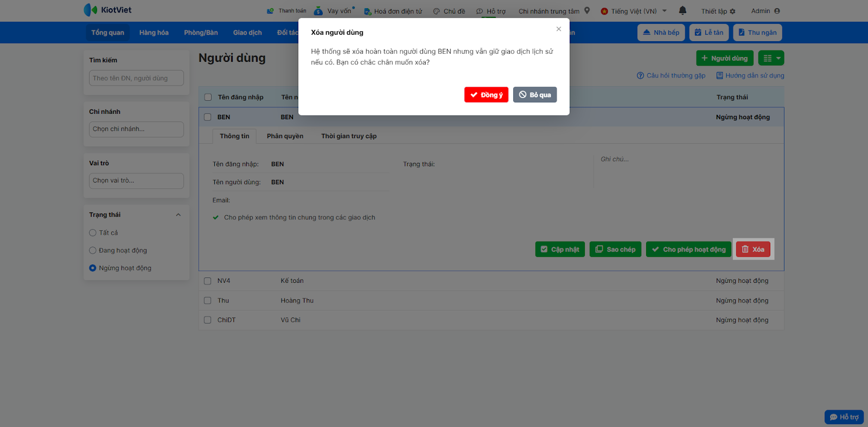Screen dimensions: 868x427
Task: Click the branch location pin icon
Action: (x=587, y=10)
